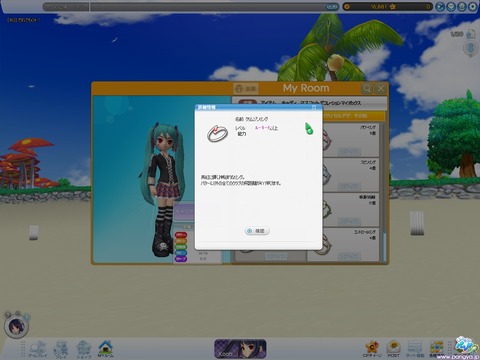Image resolution: width=480 pixels, height=360 pixels.
Task: Click the orange stat pill
Action: pyautogui.click(x=181, y=241)
